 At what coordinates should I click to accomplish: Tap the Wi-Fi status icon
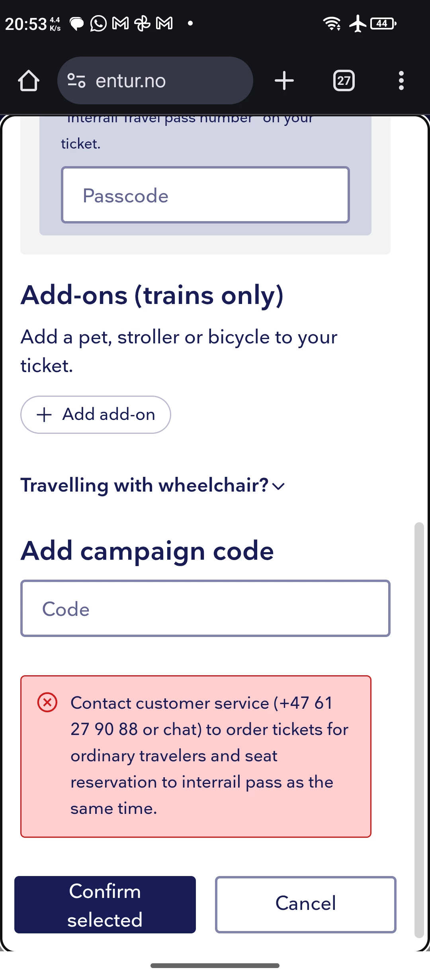click(x=332, y=24)
